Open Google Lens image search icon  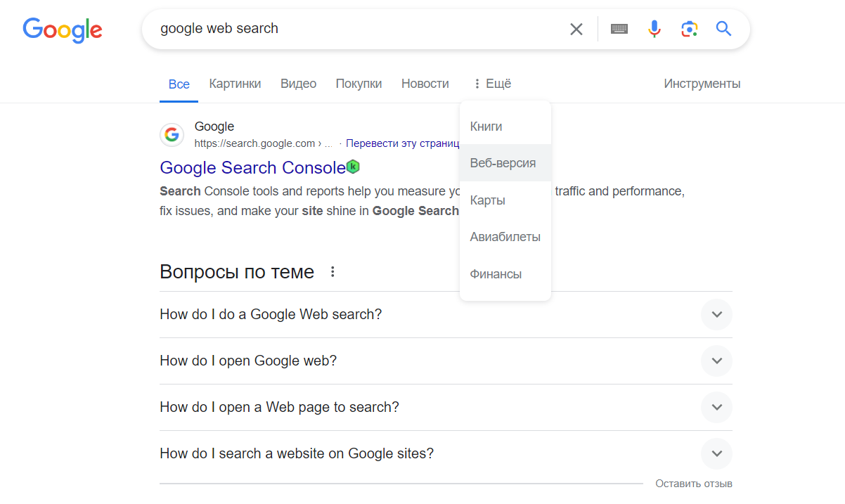[x=689, y=29]
